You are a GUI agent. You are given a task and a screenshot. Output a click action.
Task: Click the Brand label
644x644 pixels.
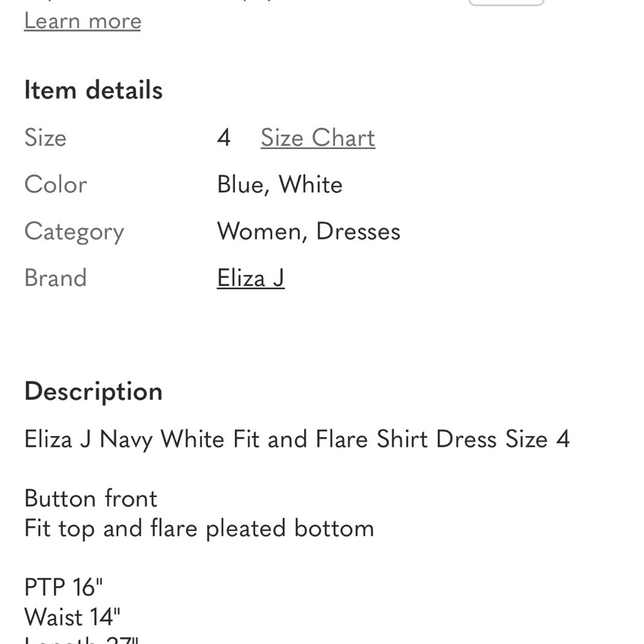pyautogui.click(x=55, y=278)
